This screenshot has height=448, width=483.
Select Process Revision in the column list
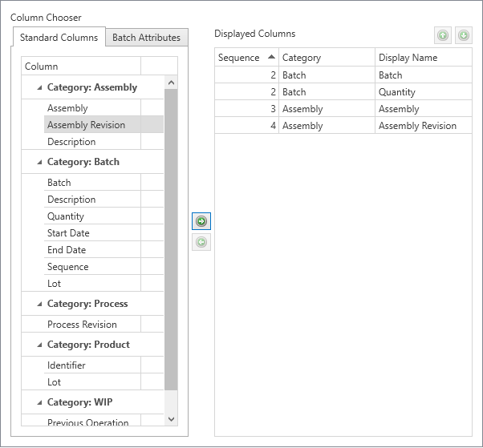(82, 325)
